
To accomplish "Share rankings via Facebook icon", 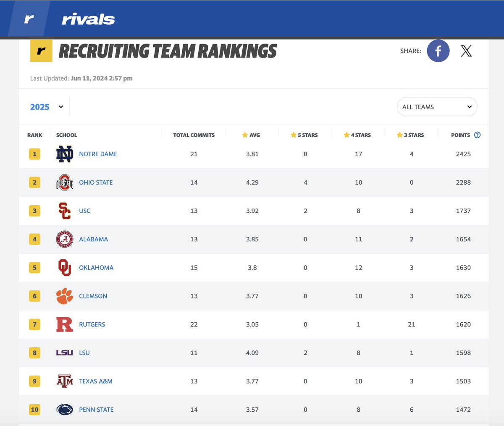I will pos(438,51).
